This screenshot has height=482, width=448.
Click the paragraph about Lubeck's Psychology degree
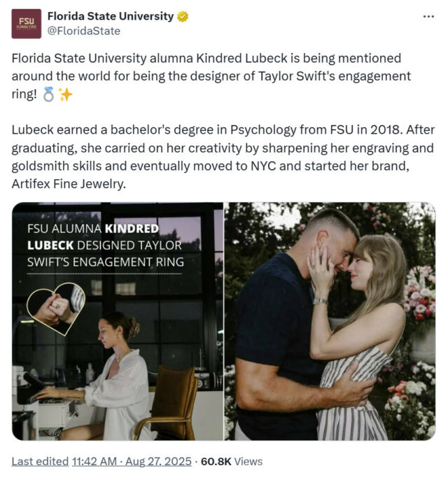click(x=223, y=157)
